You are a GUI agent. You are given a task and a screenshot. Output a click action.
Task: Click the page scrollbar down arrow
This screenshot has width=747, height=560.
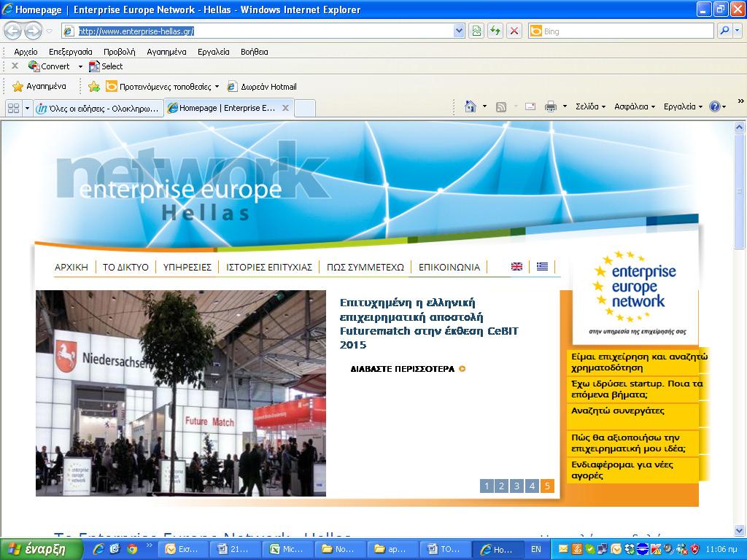click(x=740, y=530)
